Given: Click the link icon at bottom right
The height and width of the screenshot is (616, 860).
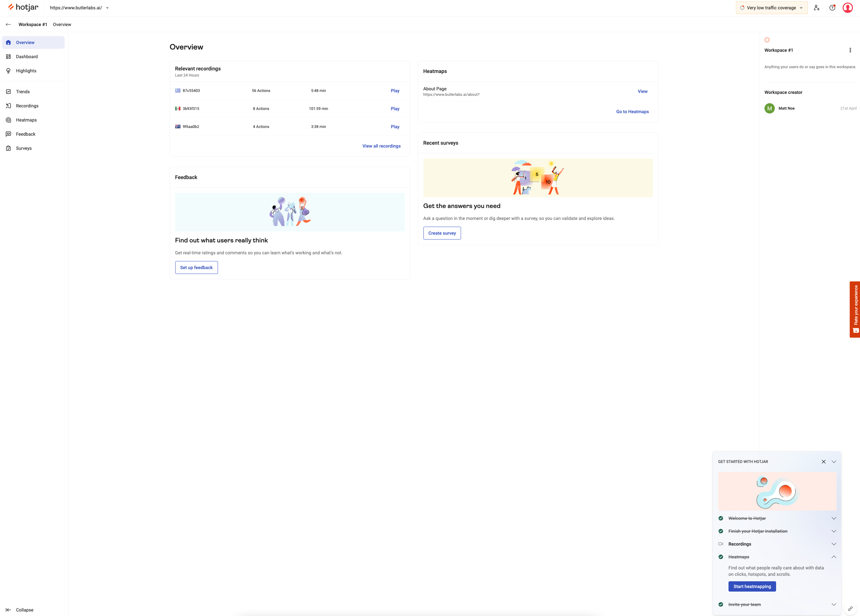Looking at the screenshot, I should tap(850, 608).
